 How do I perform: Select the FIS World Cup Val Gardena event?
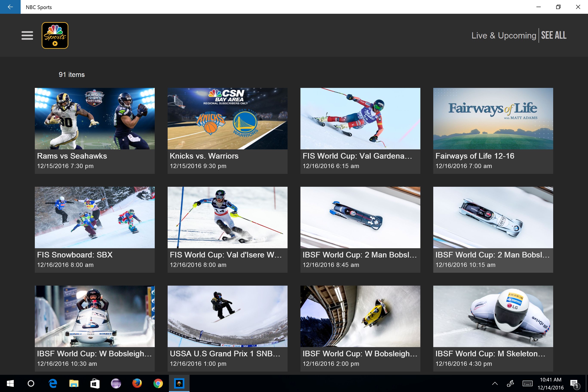coord(360,118)
